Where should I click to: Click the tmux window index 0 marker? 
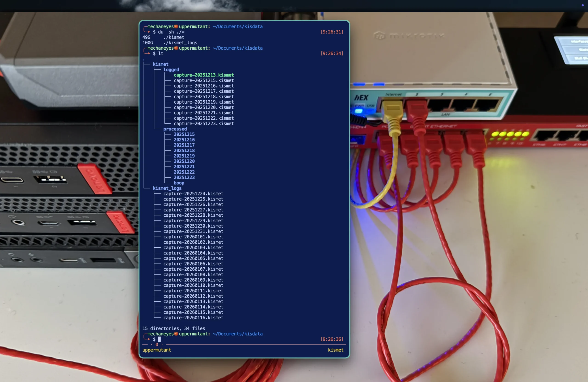point(157,344)
